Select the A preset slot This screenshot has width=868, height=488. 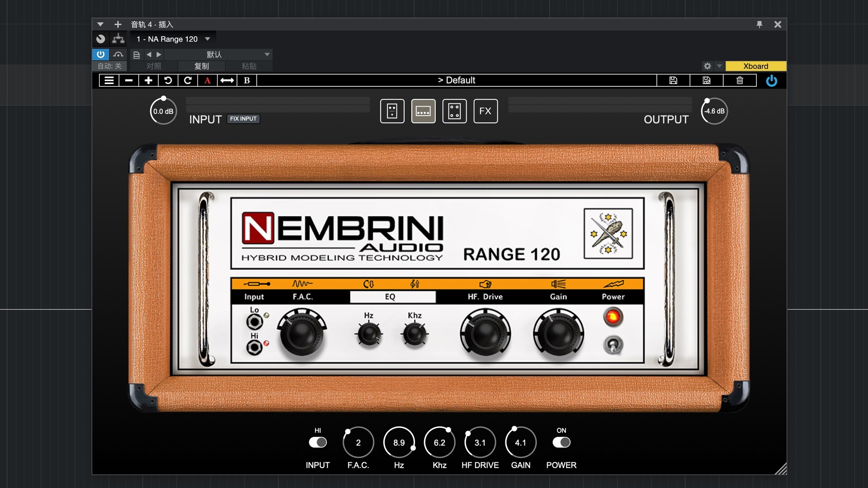click(x=208, y=80)
